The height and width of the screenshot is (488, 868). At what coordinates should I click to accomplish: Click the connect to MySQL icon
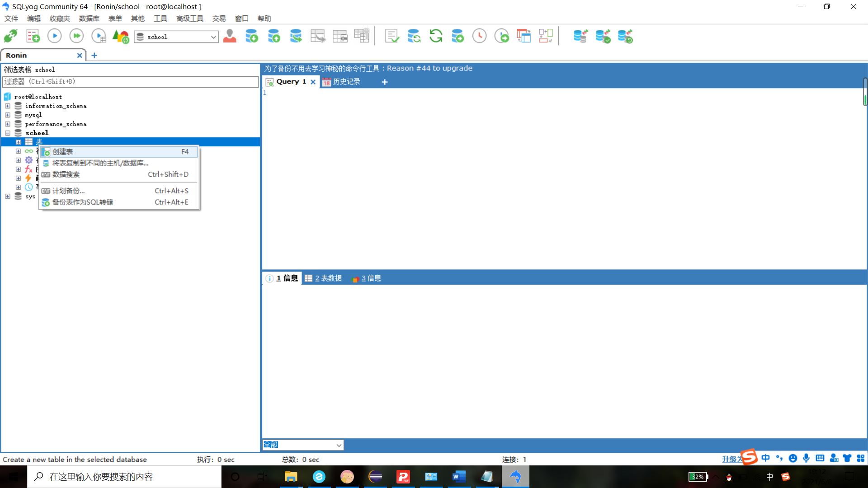coord(10,36)
